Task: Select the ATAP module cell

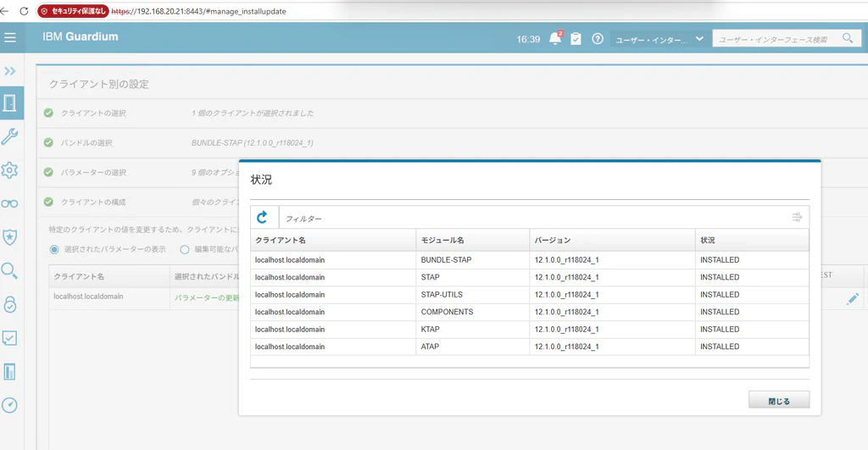Action: coord(473,347)
